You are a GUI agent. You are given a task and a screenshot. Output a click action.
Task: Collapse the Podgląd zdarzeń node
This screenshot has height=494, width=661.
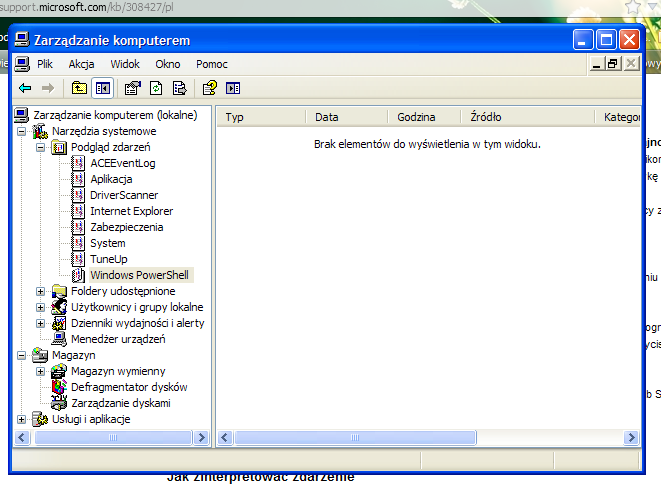coord(40,148)
